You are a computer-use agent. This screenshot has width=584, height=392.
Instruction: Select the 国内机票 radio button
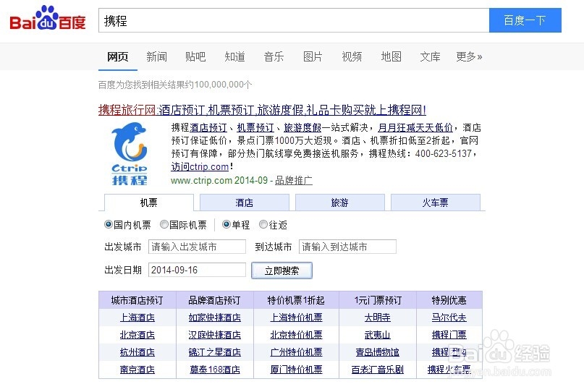(x=109, y=224)
